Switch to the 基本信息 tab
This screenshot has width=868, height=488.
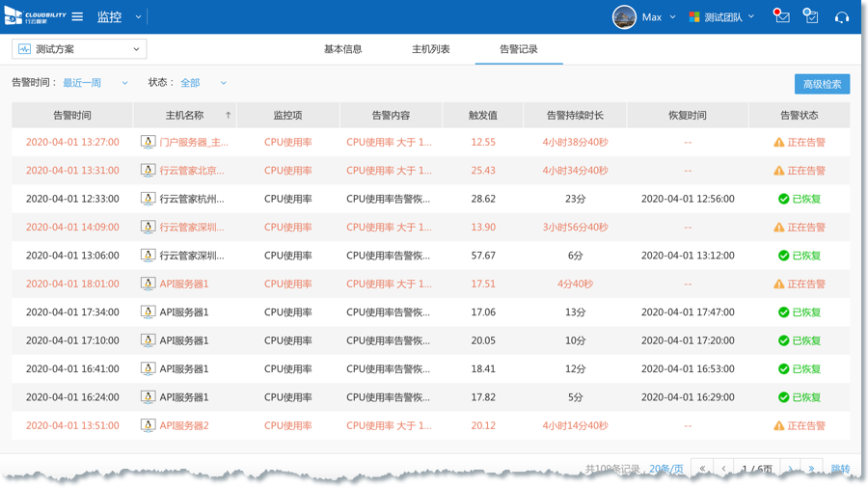[342, 49]
